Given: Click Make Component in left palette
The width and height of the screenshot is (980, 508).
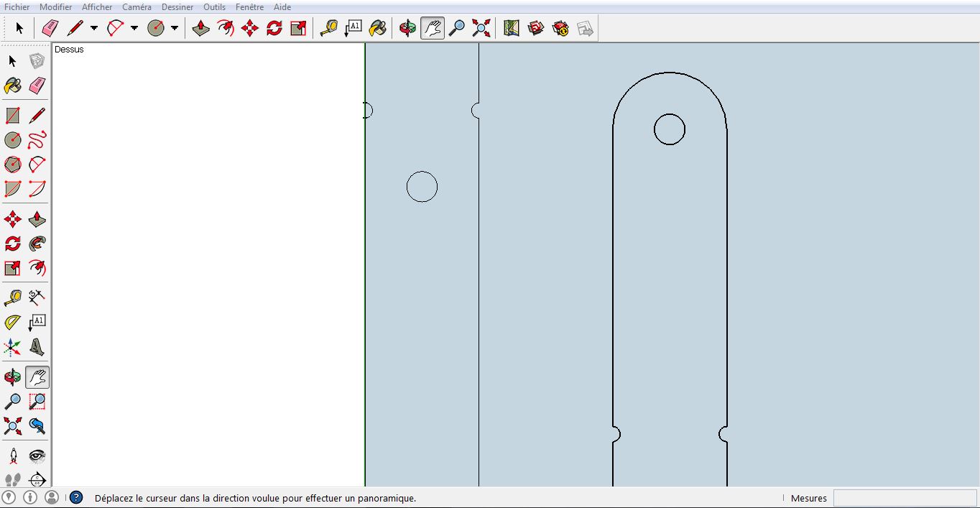Looking at the screenshot, I should point(37,61).
